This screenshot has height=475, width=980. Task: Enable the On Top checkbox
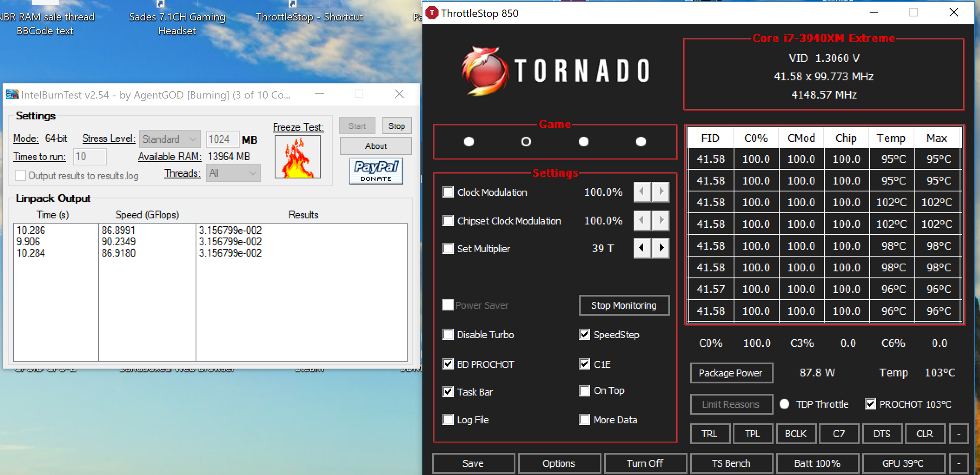585,390
